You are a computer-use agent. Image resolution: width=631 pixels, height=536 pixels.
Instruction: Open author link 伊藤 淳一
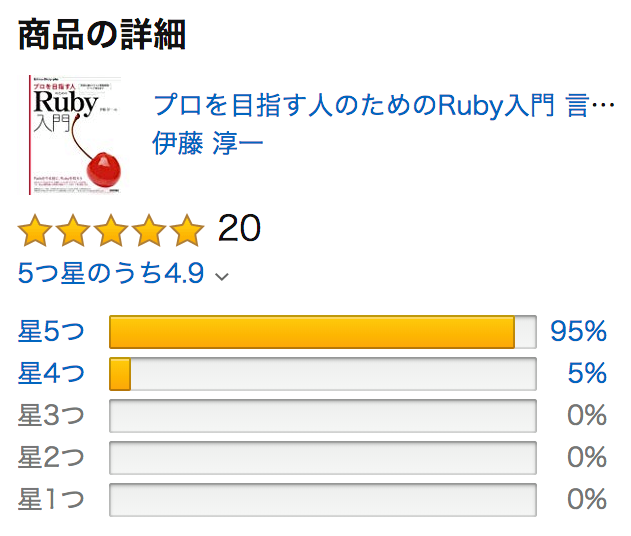click(x=208, y=143)
